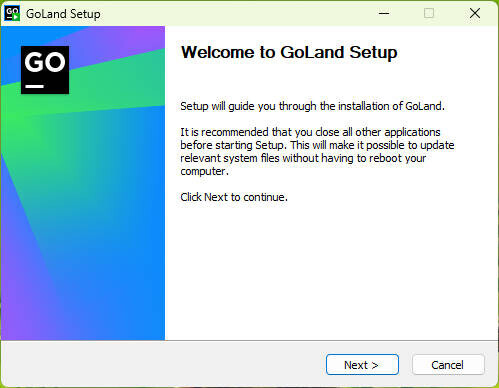Click the grayed-out maximize button

click(429, 13)
